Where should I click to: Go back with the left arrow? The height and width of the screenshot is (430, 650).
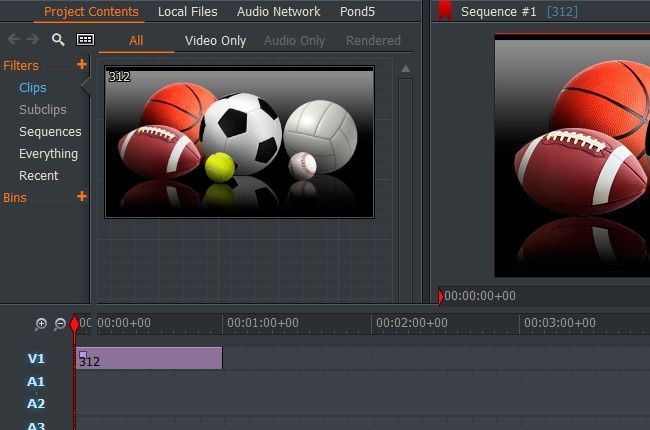tap(13, 40)
